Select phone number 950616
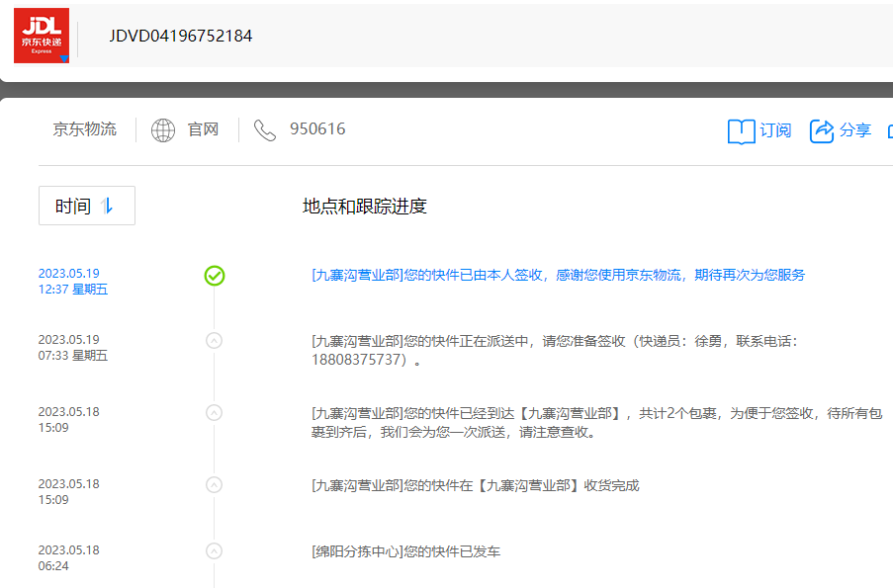This screenshot has width=893, height=588. [317, 129]
